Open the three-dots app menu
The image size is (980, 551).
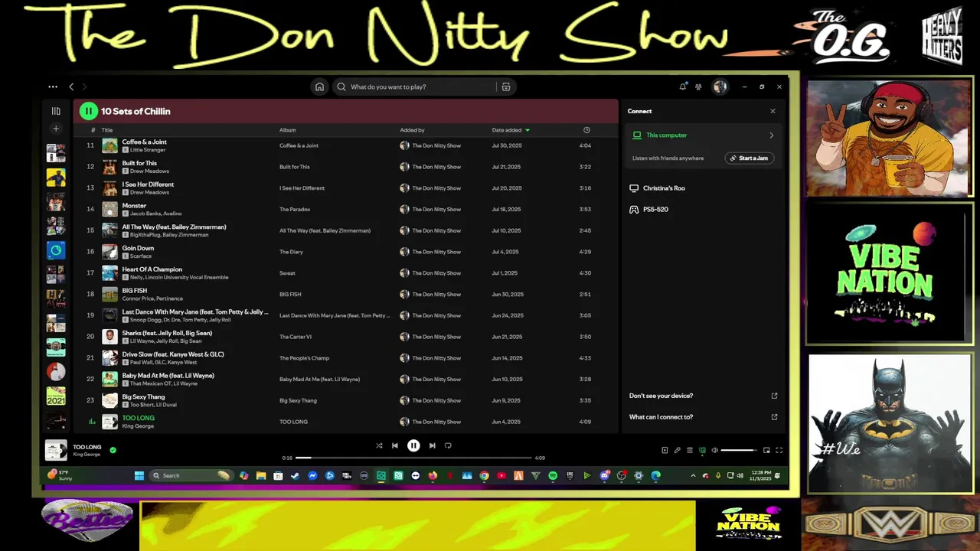click(x=53, y=87)
